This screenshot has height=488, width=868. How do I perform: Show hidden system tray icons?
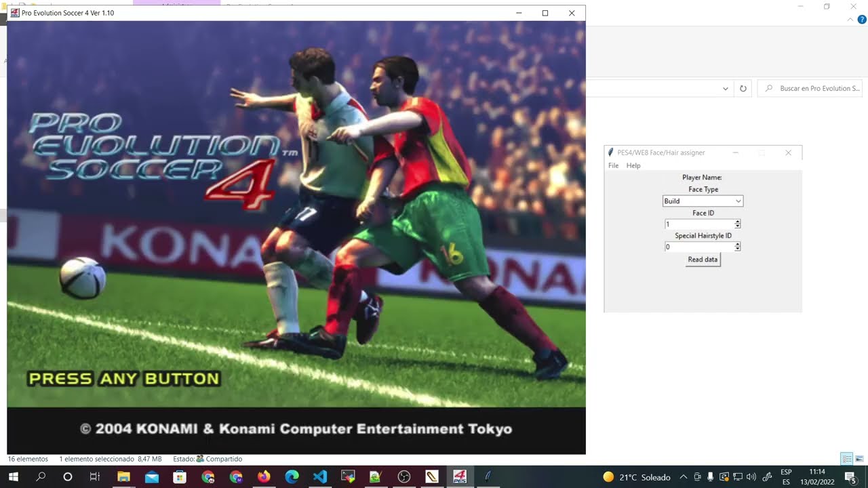click(684, 477)
